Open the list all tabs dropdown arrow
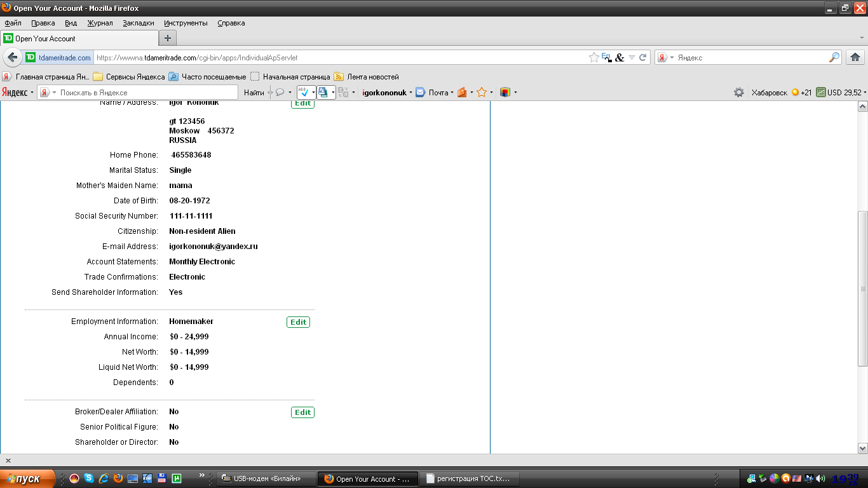 point(862,39)
